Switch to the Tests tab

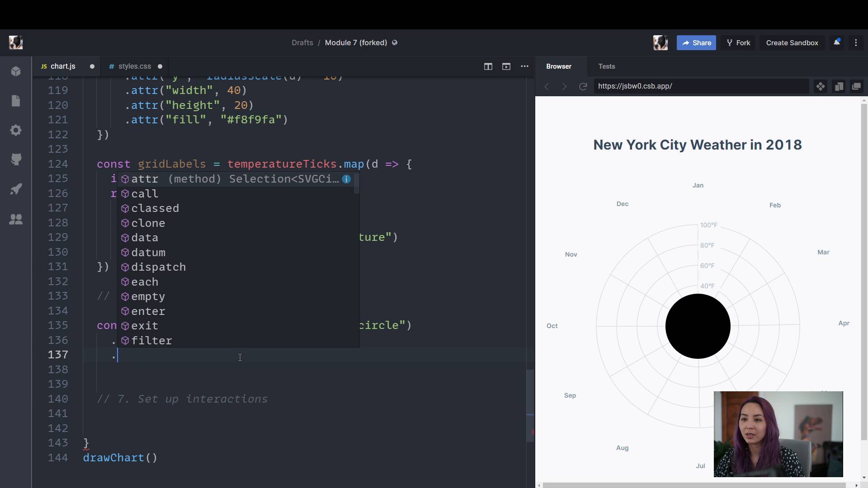click(606, 66)
